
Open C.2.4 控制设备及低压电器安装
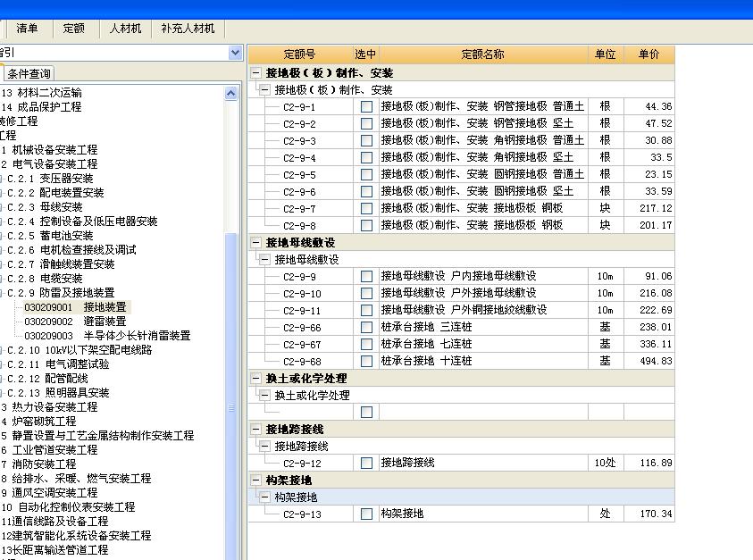click(82, 221)
